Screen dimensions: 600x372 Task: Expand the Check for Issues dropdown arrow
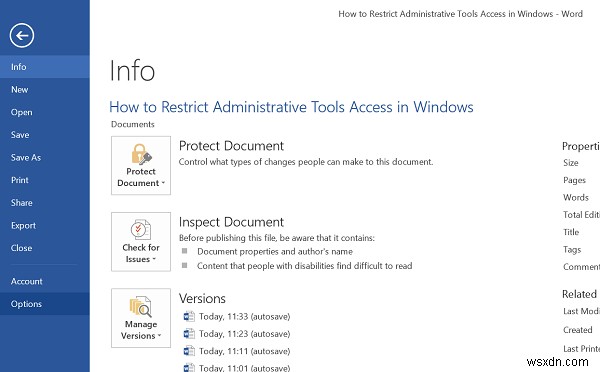point(154,259)
